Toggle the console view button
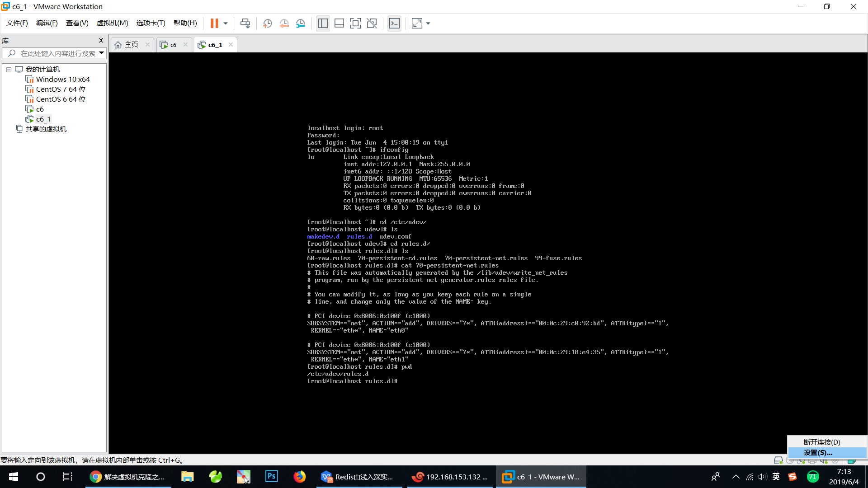This screenshot has height=488, width=868. pyautogui.click(x=394, y=23)
